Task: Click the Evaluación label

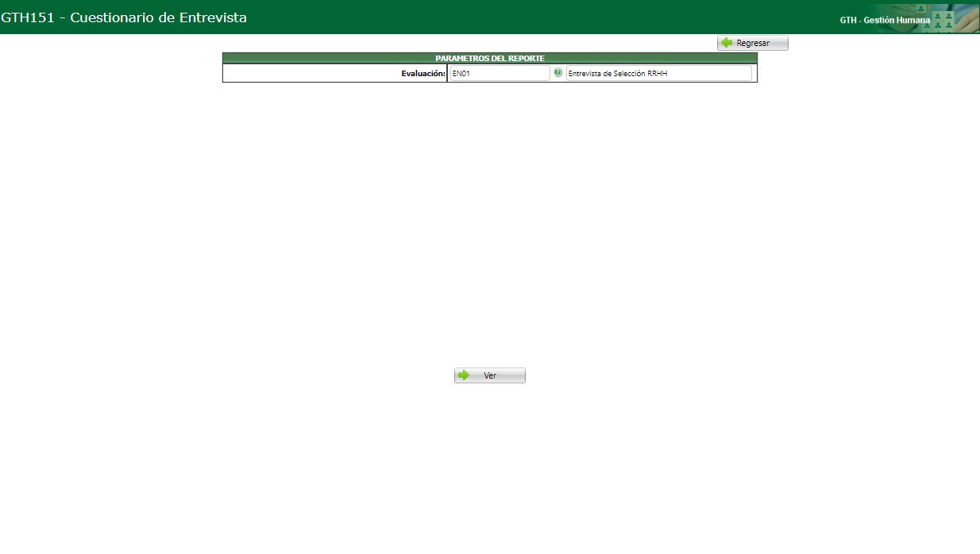Action: [x=423, y=73]
